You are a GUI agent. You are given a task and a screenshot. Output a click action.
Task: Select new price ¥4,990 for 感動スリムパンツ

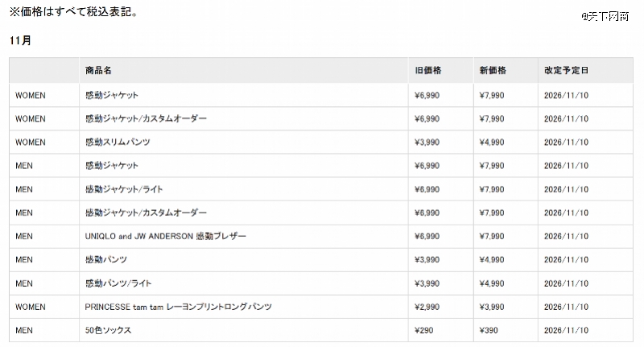pos(492,142)
